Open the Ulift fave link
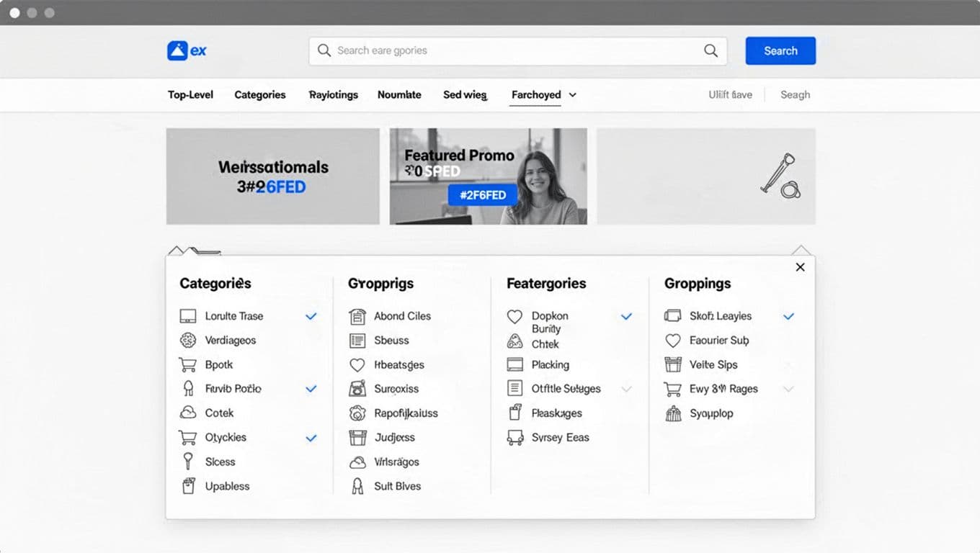 730,94
